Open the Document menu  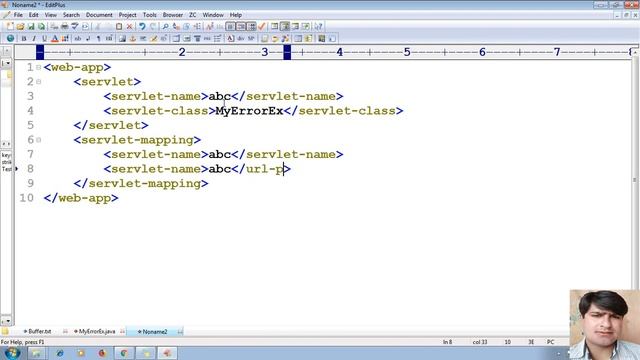(x=99, y=15)
